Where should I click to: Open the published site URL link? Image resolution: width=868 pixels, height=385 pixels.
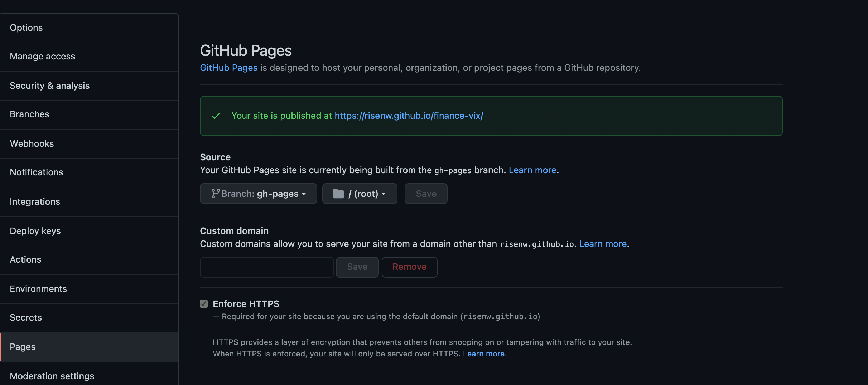click(x=409, y=116)
